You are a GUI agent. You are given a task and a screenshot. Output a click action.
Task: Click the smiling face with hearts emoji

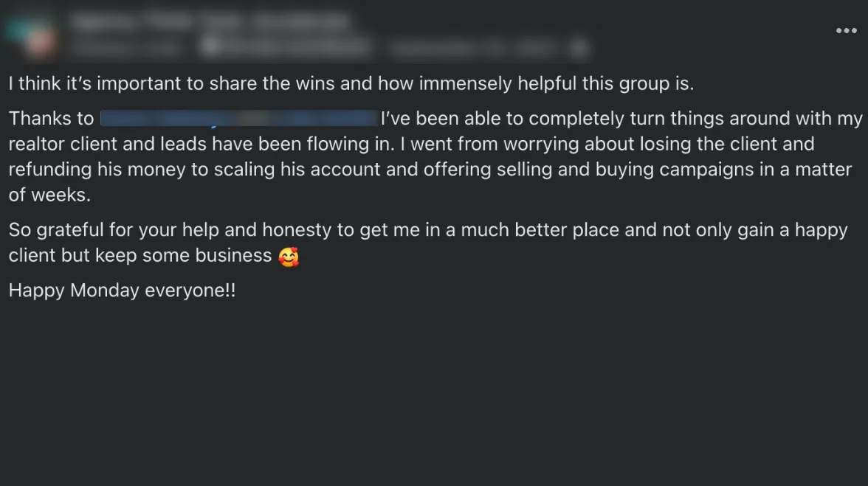coord(289,257)
